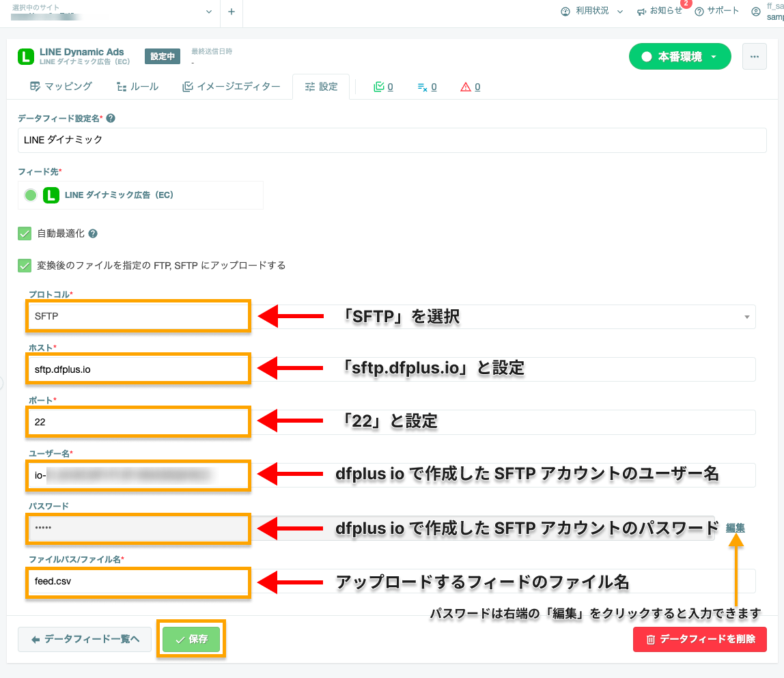784x678 pixels.
Task: Open the ルール tab
Action: [137, 87]
